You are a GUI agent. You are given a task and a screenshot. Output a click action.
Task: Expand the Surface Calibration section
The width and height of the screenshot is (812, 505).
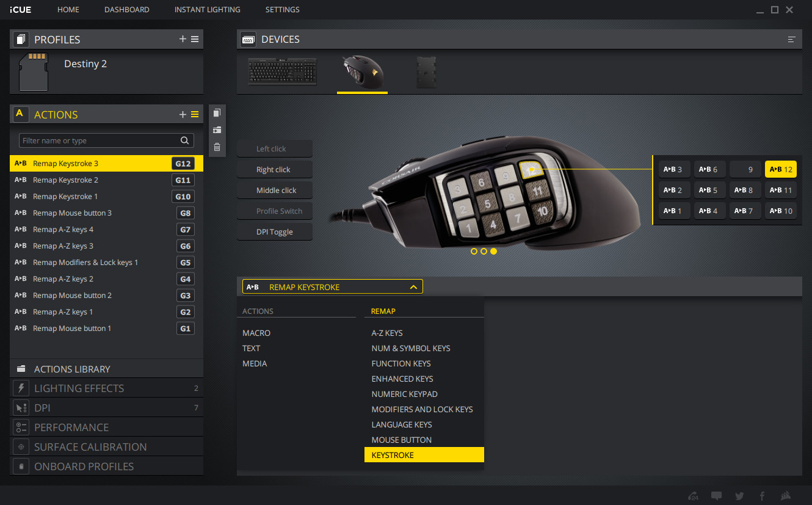pyautogui.click(x=106, y=447)
